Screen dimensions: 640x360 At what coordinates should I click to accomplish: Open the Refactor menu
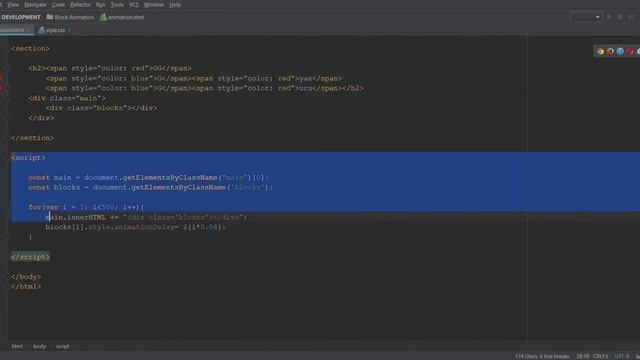pyautogui.click(x=80, y=5)
